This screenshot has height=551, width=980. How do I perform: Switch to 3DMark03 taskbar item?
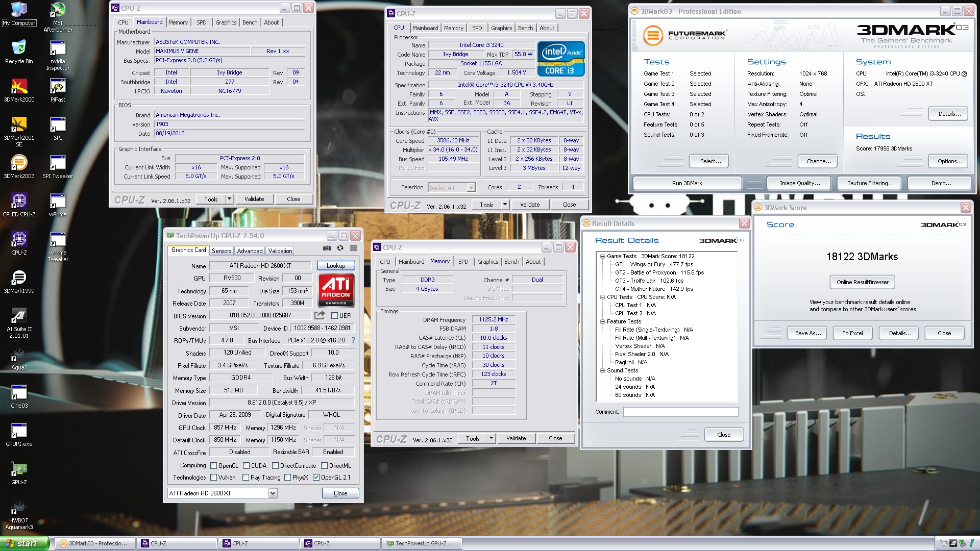point(95,543)
